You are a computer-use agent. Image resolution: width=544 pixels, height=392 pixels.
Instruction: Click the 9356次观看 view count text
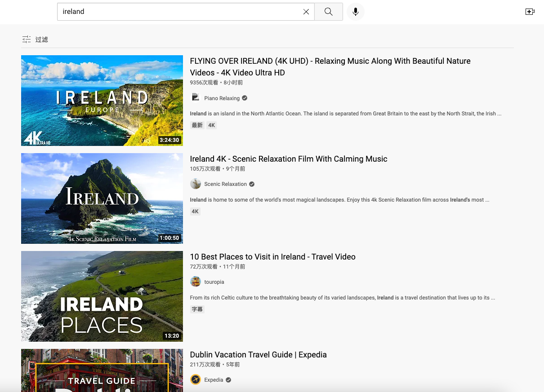[x=204, y=83]
